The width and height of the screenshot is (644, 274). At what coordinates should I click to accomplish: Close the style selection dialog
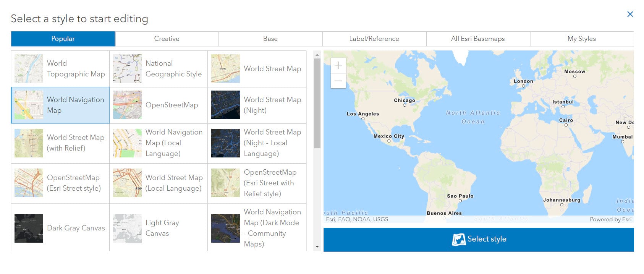click(x=630, y=14)
